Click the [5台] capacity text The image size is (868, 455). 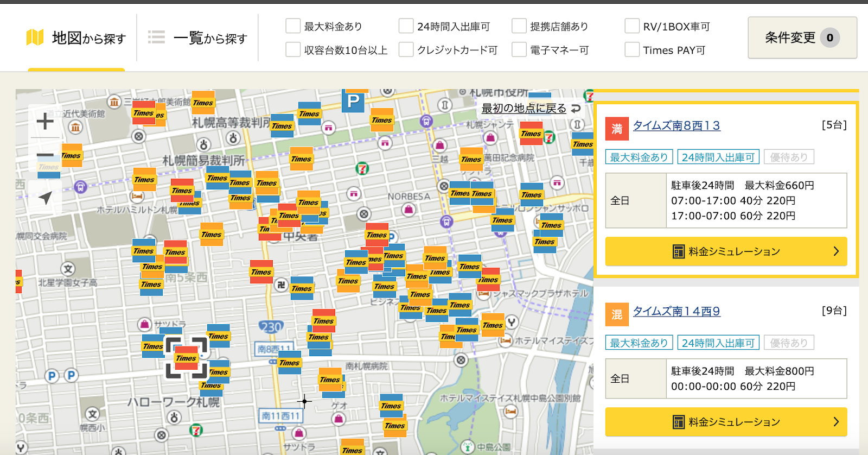coord(834,125)
